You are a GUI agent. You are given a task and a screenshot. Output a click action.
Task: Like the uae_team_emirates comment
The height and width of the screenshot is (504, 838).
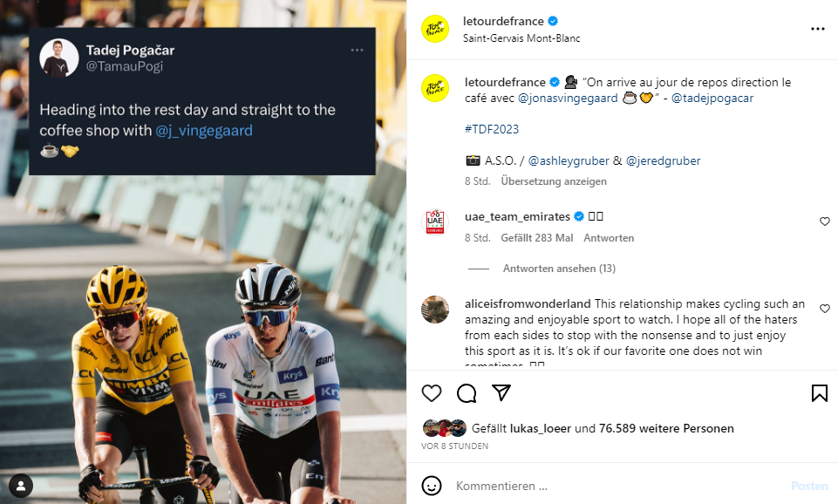pyautogui.click(x=825, y=221)
